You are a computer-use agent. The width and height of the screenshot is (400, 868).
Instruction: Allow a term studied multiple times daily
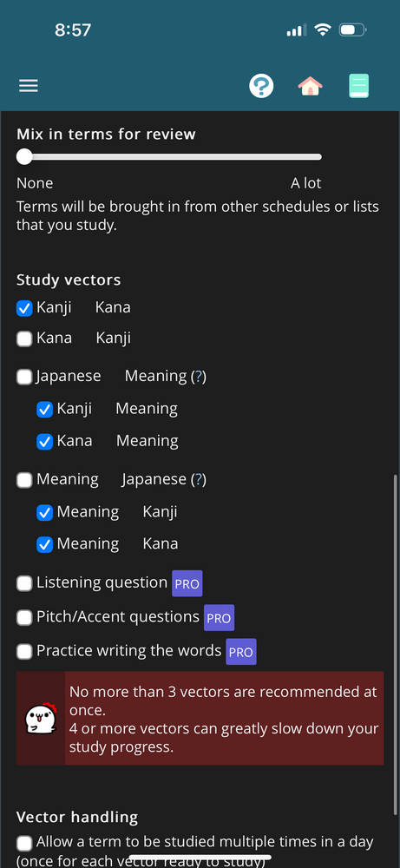pos(24,843)
